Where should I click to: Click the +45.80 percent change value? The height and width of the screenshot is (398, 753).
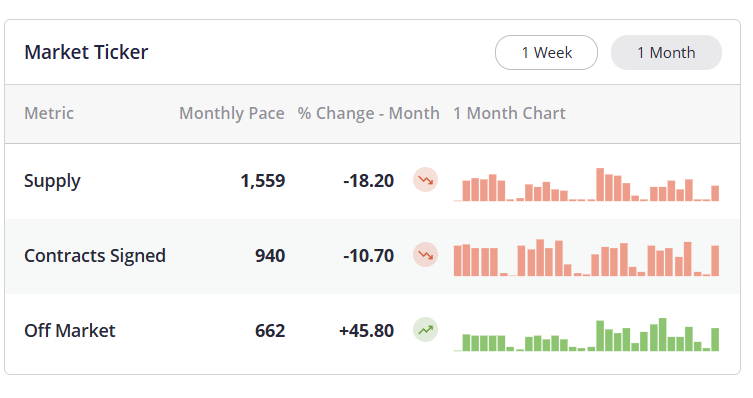click(366, 331)
